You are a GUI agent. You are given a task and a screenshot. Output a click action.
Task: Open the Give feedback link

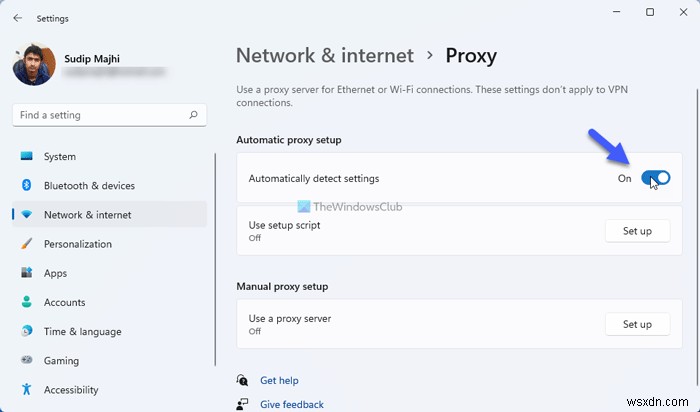tap(291, 404)
